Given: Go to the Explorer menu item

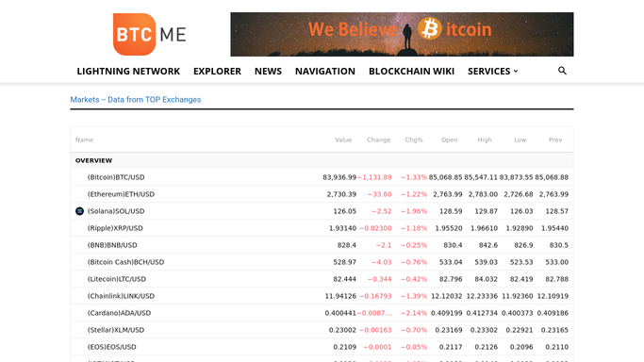Looking at the screenshot, I should click(217, 72).
